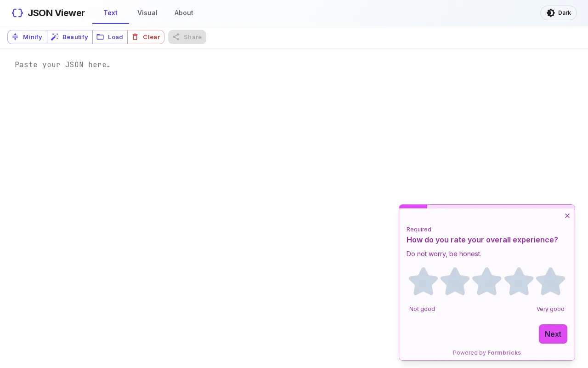
Task: Click the 'Required' label
Action: pos(419,230)
